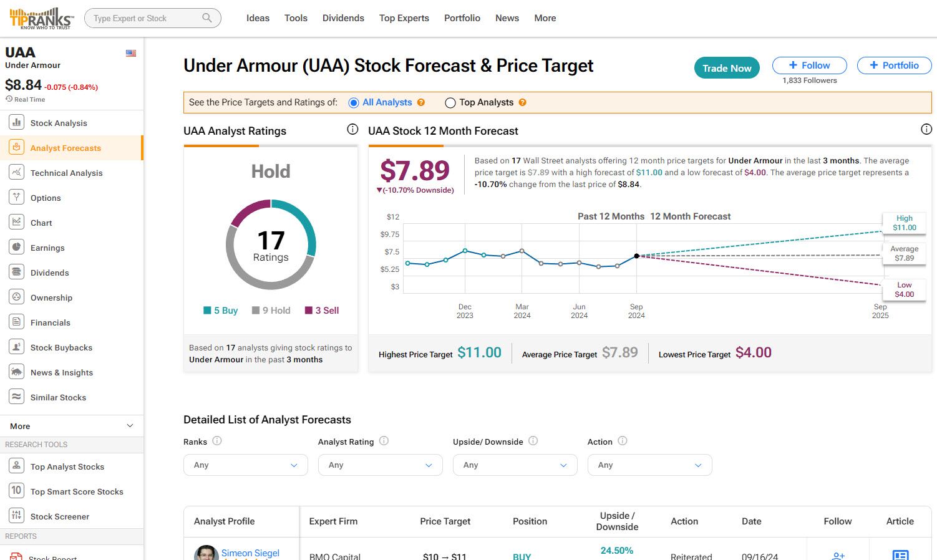Open the Dividends top menu
937x560 pixels.
click(343, 18)
